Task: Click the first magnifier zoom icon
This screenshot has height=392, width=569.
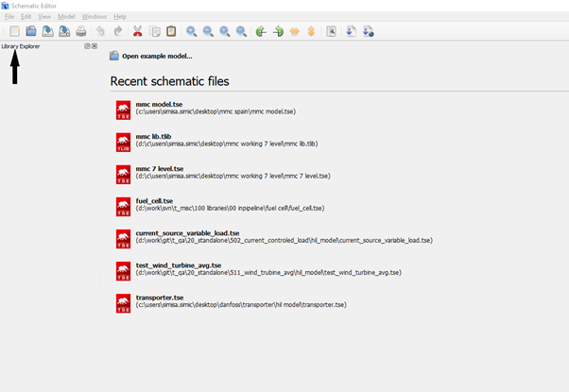Action: click(192, 31)
